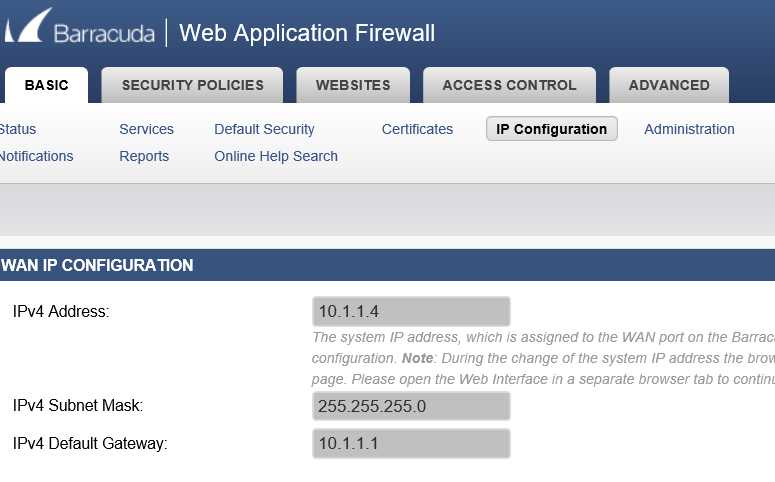The height and width of the screenshot is (482, 775).
Task: Select the IP Configuration subtab
Action: click(x=552, y=129)
